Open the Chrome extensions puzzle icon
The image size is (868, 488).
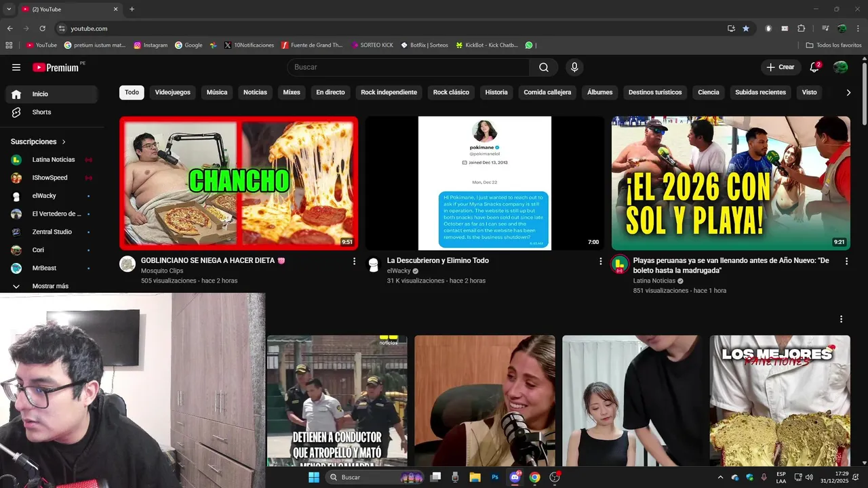[x=802, y=28]
